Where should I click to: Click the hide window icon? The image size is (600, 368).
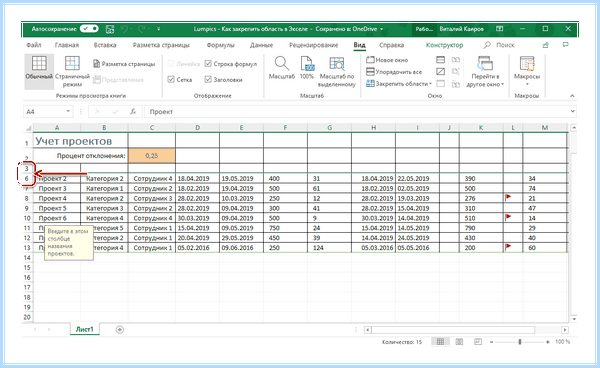[440, 72]
